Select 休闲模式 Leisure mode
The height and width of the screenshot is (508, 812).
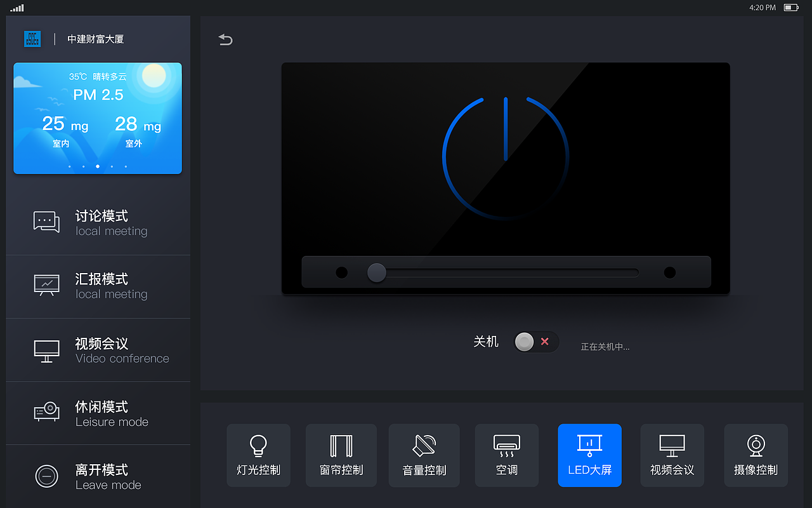pyautogui.click(x=98, y=413)
